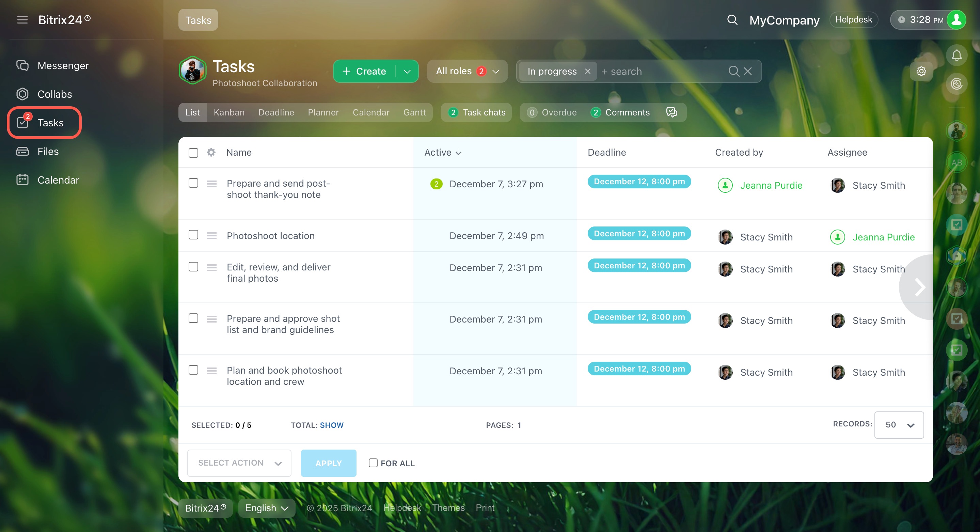The height and width of the screenshot is (532, 980).
Task: Click grid column settings gear
Action: coord(211,152)
